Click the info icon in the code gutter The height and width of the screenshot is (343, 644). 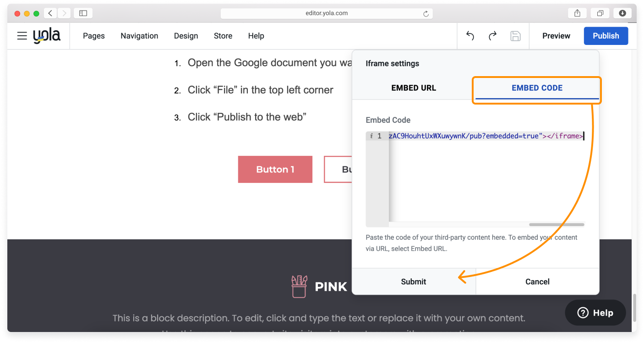click(x=371, y=136)
